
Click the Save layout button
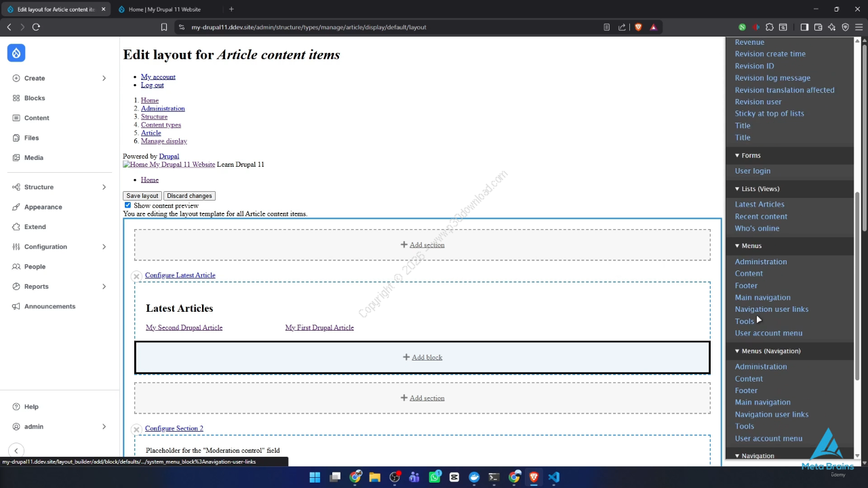pos(142,196)
